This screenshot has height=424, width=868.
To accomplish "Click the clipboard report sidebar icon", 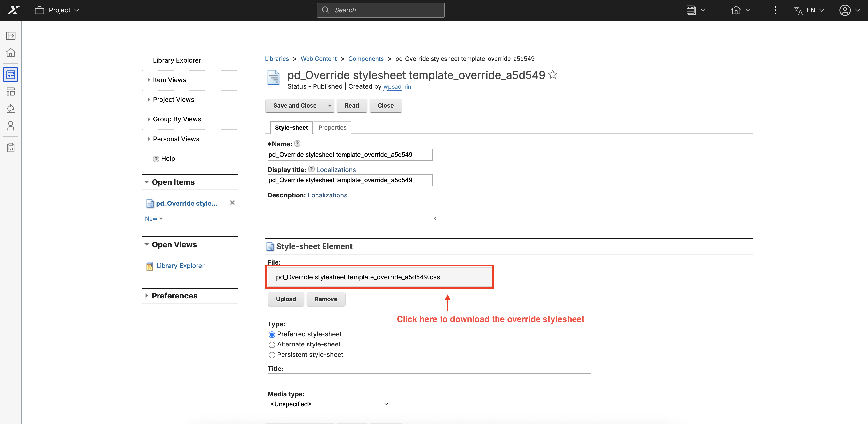I will click(x=11, y=148).
